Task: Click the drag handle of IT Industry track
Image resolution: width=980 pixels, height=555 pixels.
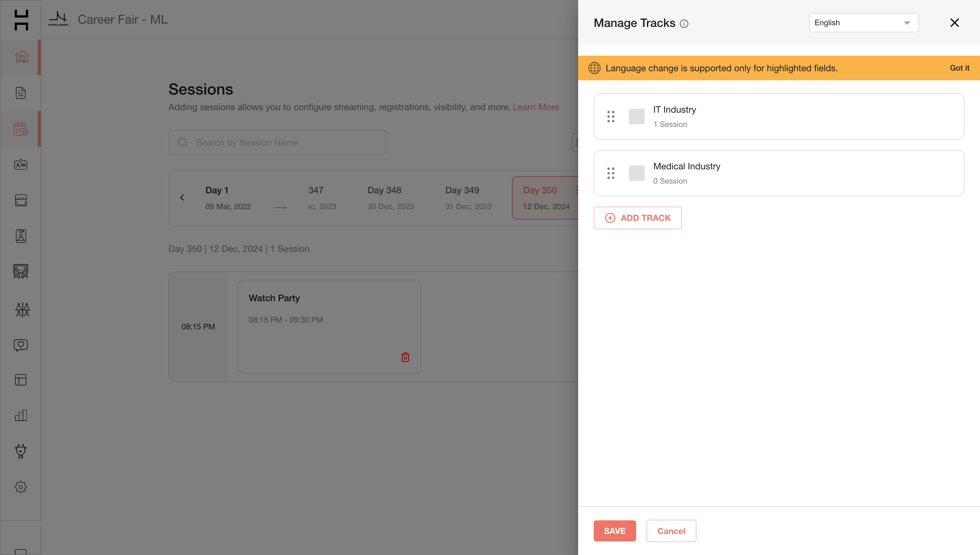Action: click(x=611, y=116)
